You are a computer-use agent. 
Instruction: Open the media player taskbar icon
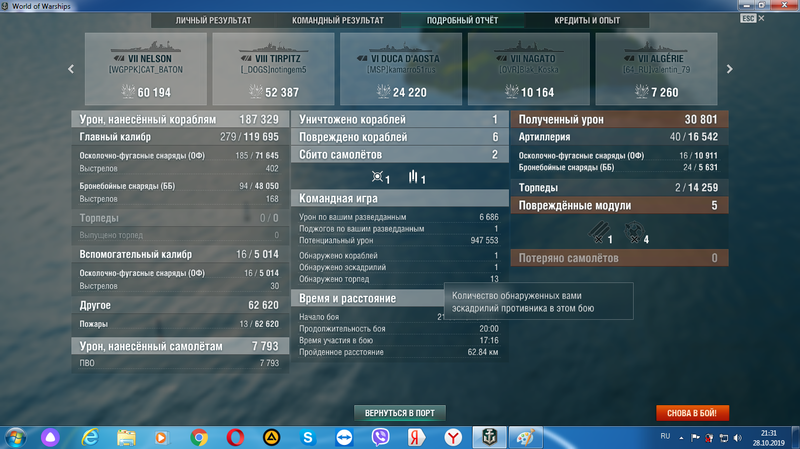(161, 438)
